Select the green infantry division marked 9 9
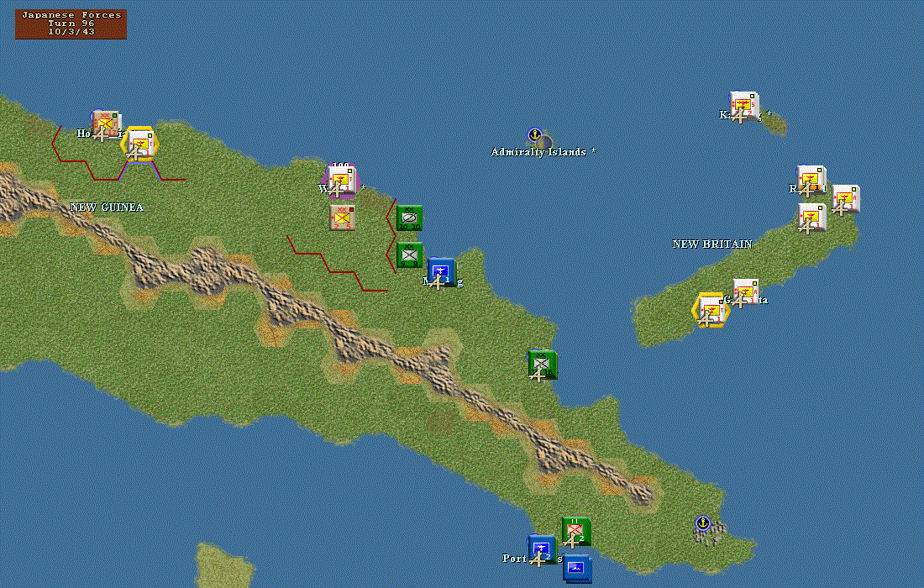Viewport: 924px width, 588px height. click(410, 255)
